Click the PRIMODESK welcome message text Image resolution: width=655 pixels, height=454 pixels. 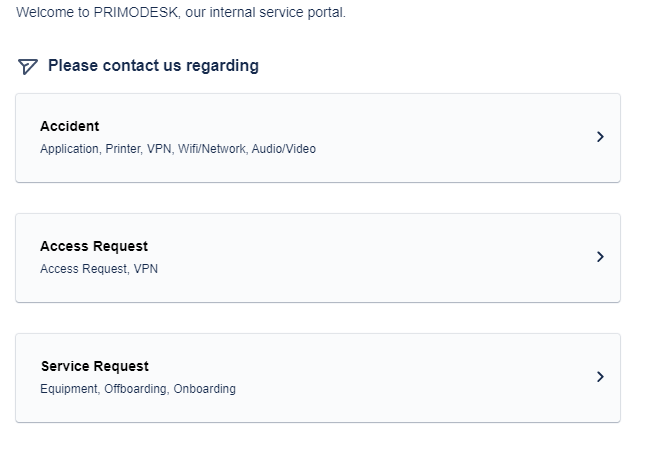click(181, 12)
